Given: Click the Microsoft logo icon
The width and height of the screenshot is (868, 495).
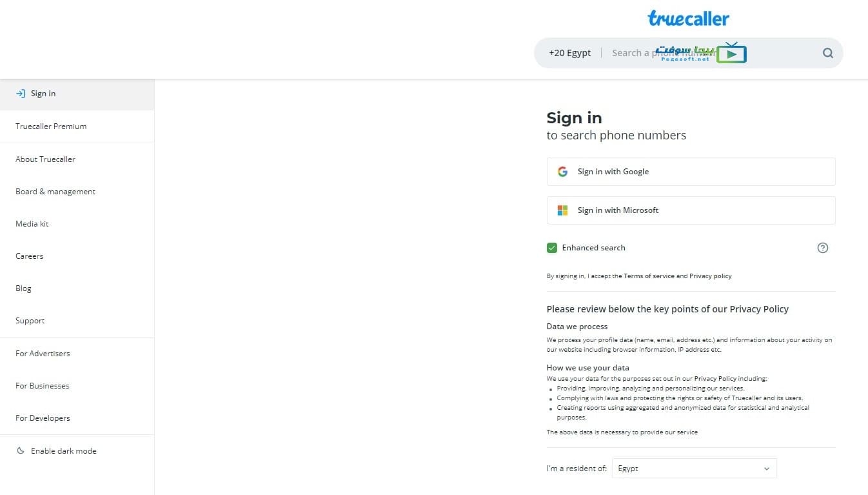Looking at the screenshot, I should (562, 210).
